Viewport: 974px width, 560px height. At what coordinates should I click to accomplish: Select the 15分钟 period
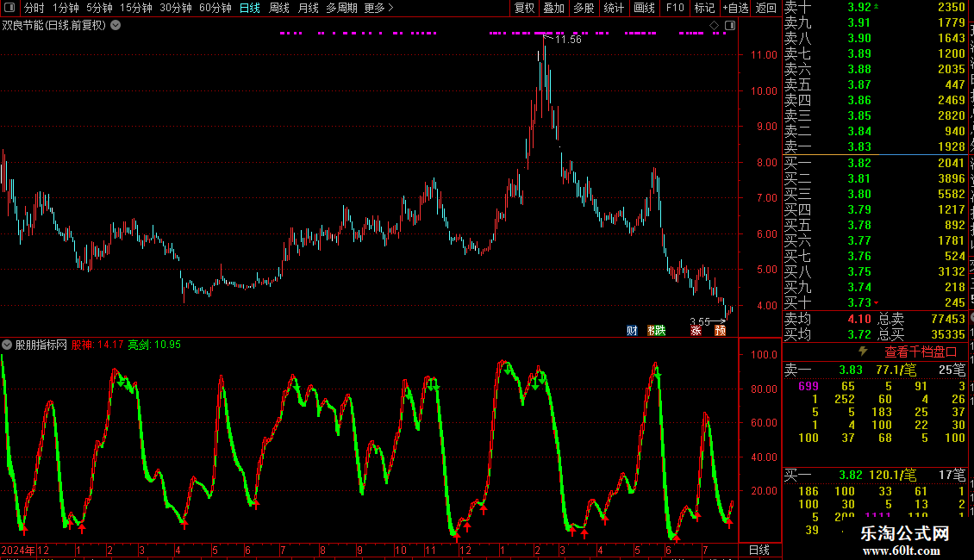136,8
